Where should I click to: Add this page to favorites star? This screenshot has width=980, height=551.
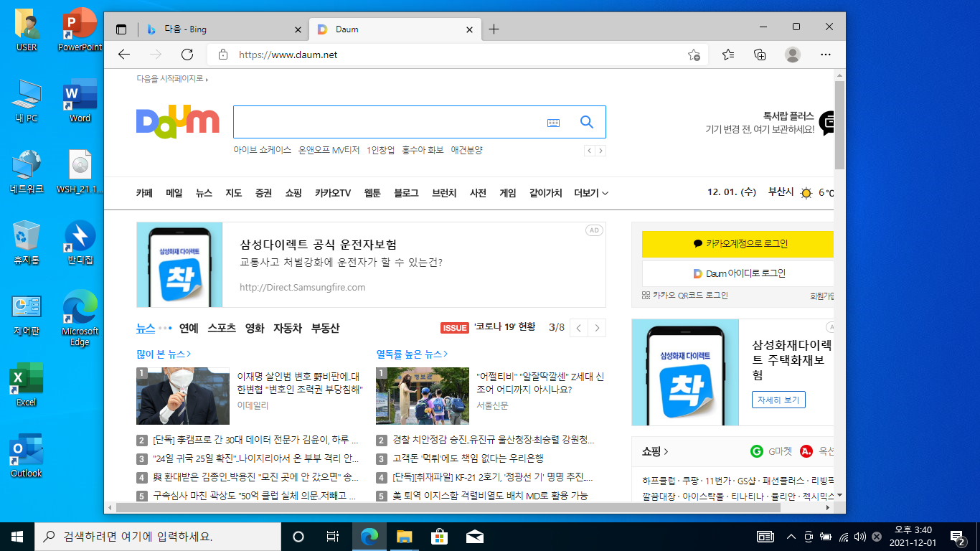[694, 55]
